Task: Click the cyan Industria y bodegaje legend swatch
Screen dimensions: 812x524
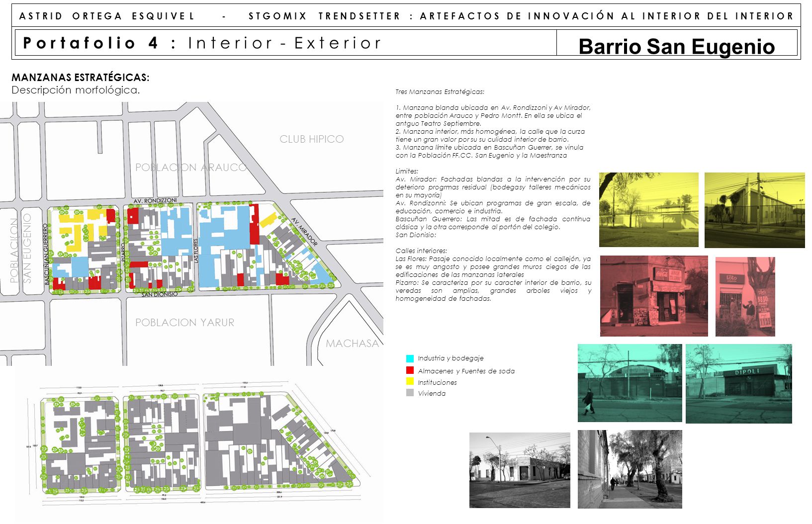Action: [x=410, y=358]
